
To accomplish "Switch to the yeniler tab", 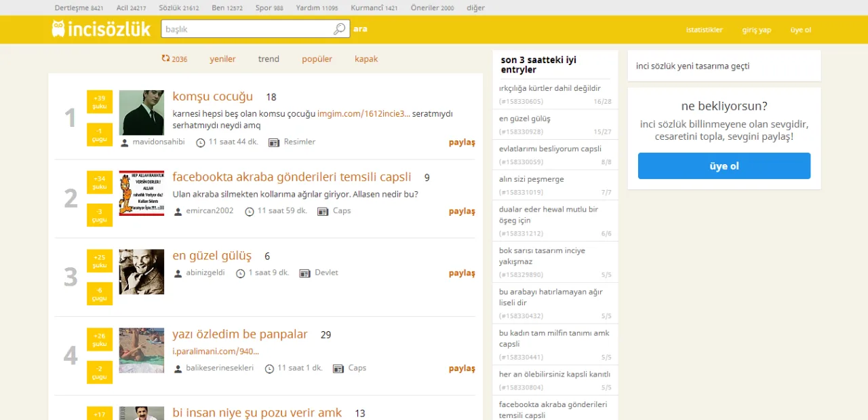I will 222,59.
